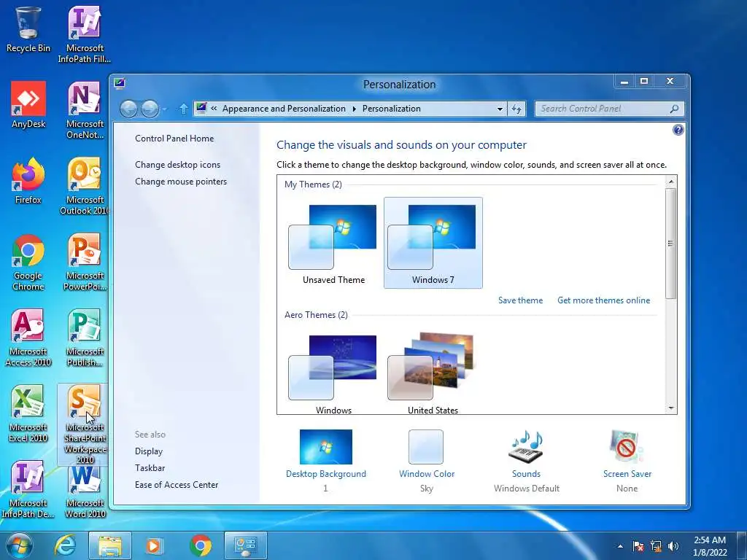Open the Personalization help question mark
Screen dimensions: 747x560
pyautogui.click(x=678, y=130)
